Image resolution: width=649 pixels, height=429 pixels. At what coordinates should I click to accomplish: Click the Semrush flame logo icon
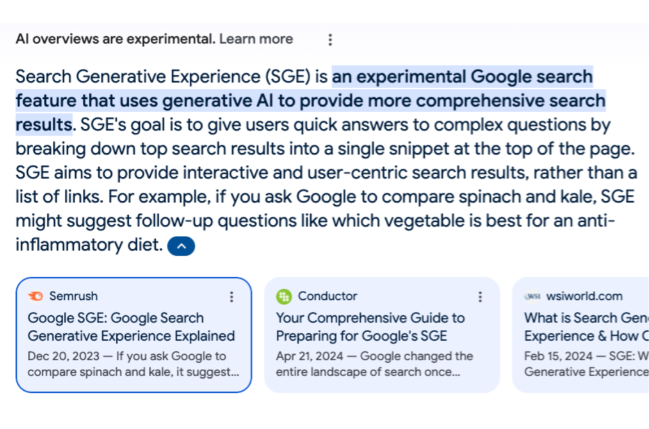click(36, 296)
